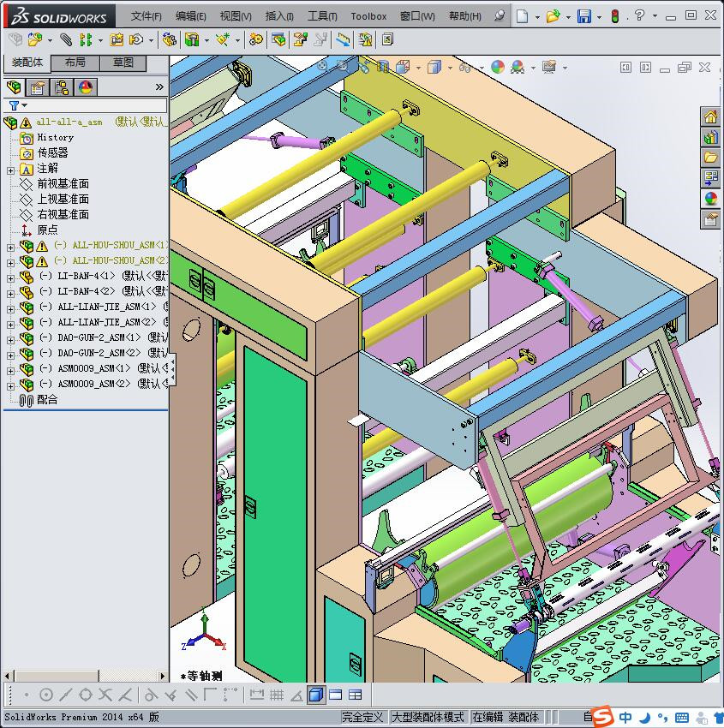Select the History tree item
724x728 pixels.
pyautogui.click(x=55, y=137)
